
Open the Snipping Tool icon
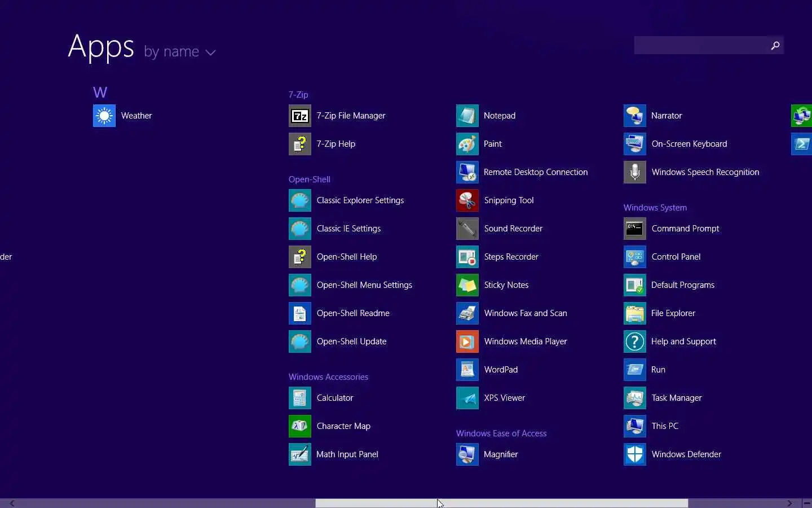pyautogui.click(x=467, y=200)
